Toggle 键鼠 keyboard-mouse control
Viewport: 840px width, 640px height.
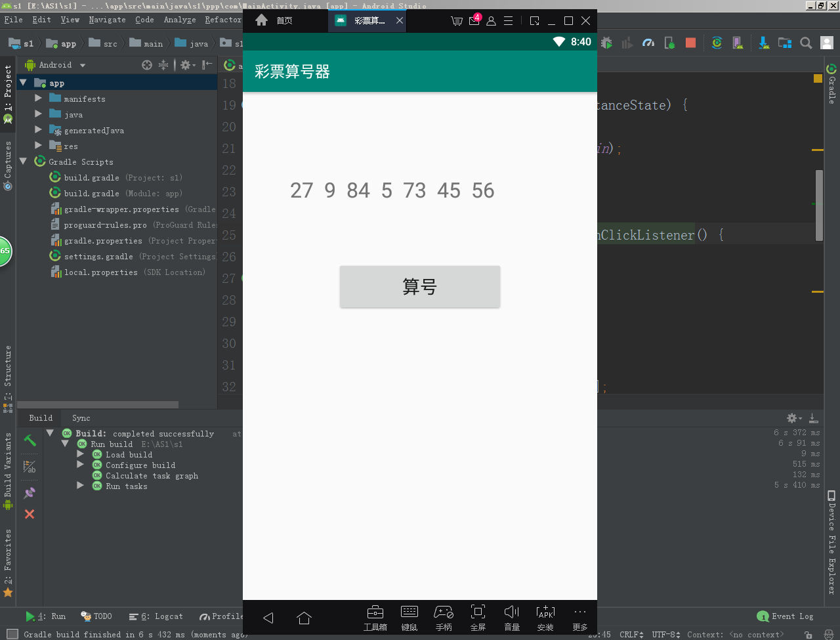[x=409, y=618]
